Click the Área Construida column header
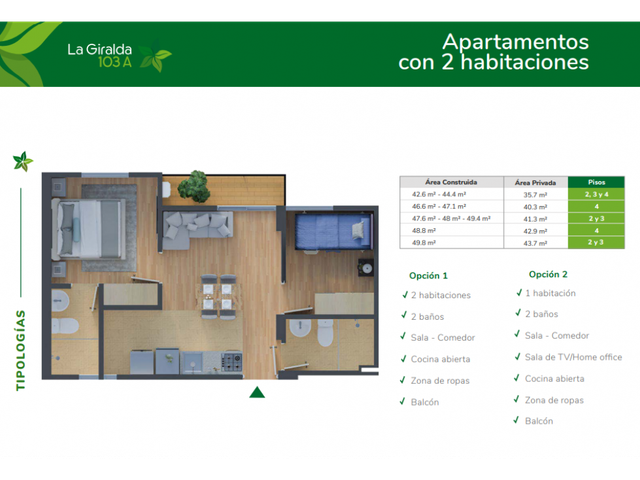Viewport: 640px width, 480px height. click(x=451, y=182)
